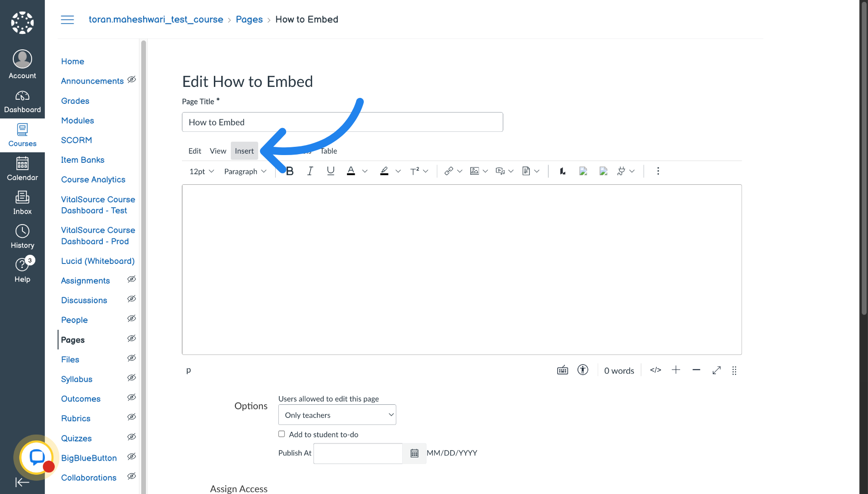
Task: Open the View menu
Action: (218, 151)
